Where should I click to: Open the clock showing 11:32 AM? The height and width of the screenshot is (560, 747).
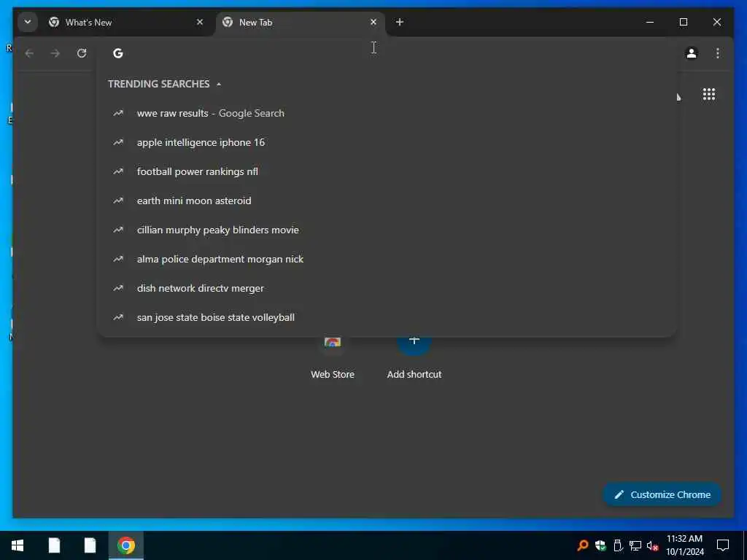[x=684, y=545]
